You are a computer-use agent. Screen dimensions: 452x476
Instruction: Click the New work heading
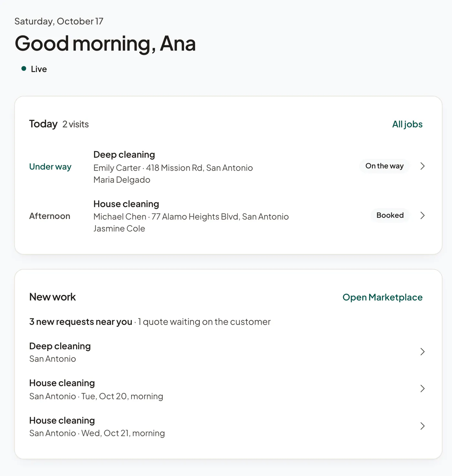click(x=53, y=297)
